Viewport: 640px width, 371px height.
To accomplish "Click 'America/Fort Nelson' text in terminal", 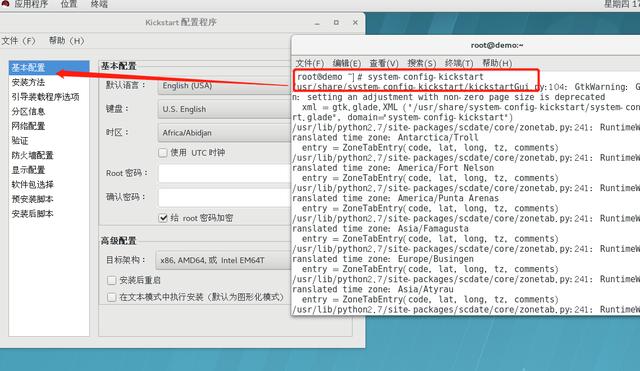I will 446,168.
